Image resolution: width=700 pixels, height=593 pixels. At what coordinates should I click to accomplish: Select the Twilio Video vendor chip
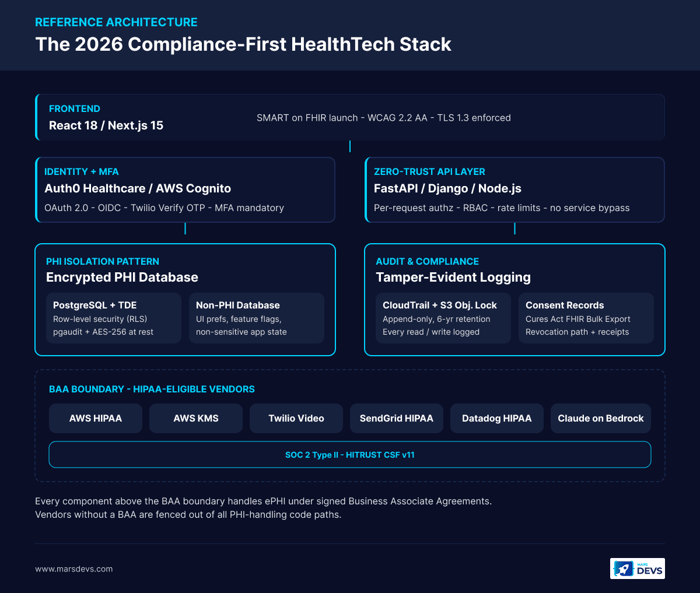[x=296, y=418]
